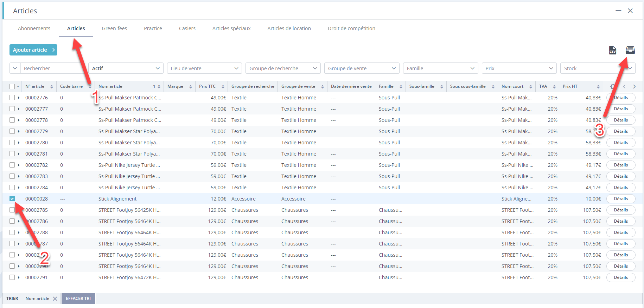Go to previous columns with left chevron

click(624, 86)
